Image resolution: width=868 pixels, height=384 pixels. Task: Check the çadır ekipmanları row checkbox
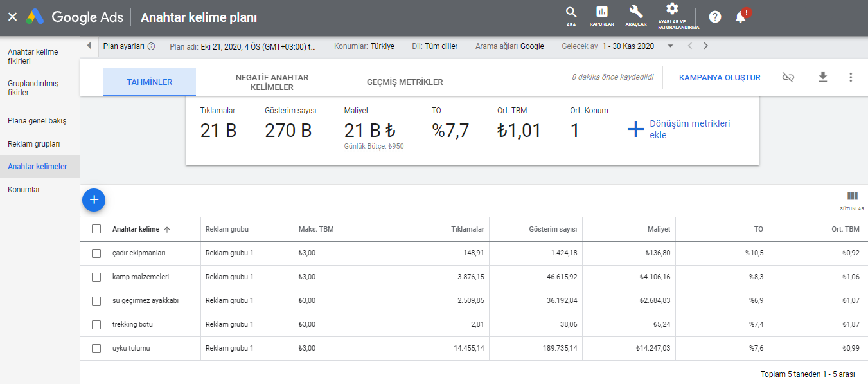pyautogui.click(x=96, y=253)
